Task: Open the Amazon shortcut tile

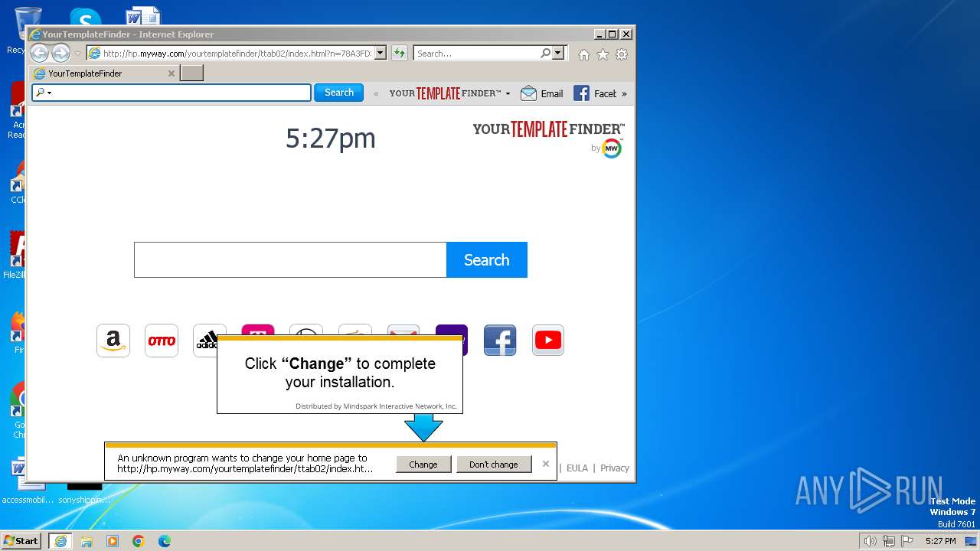Action: (x=113, y=341)
